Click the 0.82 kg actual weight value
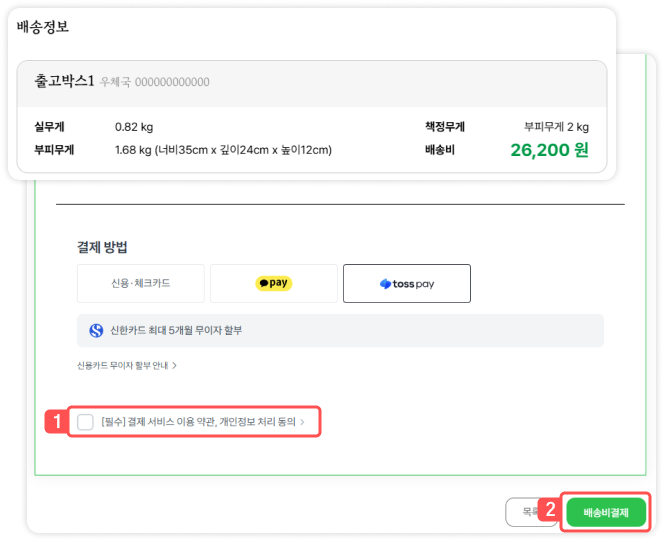The image size is (664, 541). pyautogui.click(x=134, y=127)
